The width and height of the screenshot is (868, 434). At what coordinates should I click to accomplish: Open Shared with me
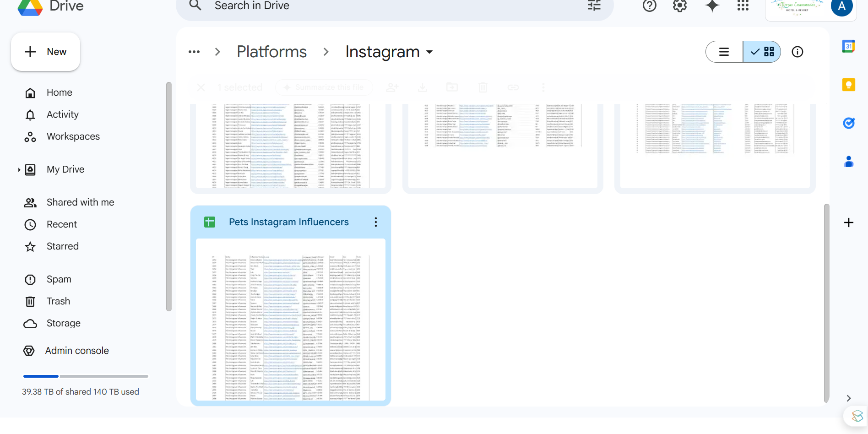click(x=81, y=202)
